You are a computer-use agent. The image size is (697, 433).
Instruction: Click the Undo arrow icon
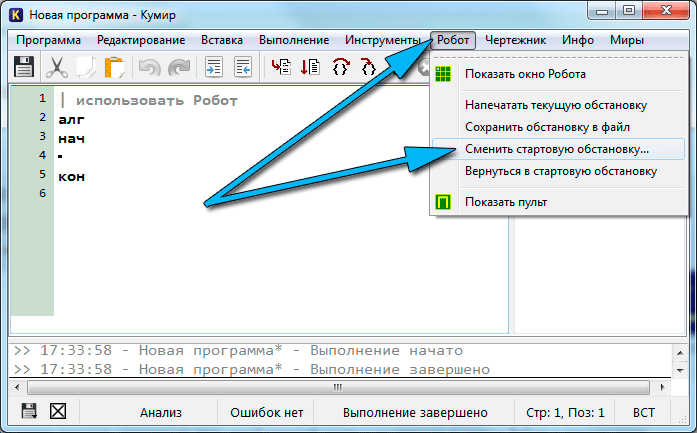click(x=149, y=68)
